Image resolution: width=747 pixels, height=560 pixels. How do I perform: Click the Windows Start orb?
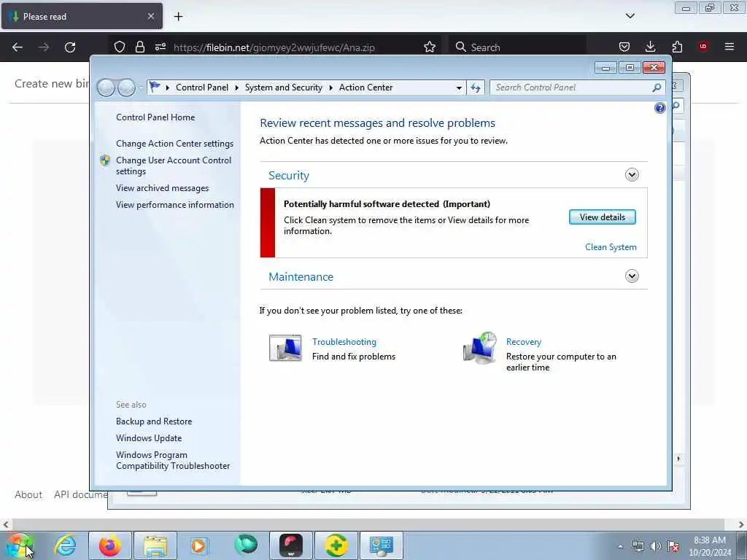click(x=19, y=545)
